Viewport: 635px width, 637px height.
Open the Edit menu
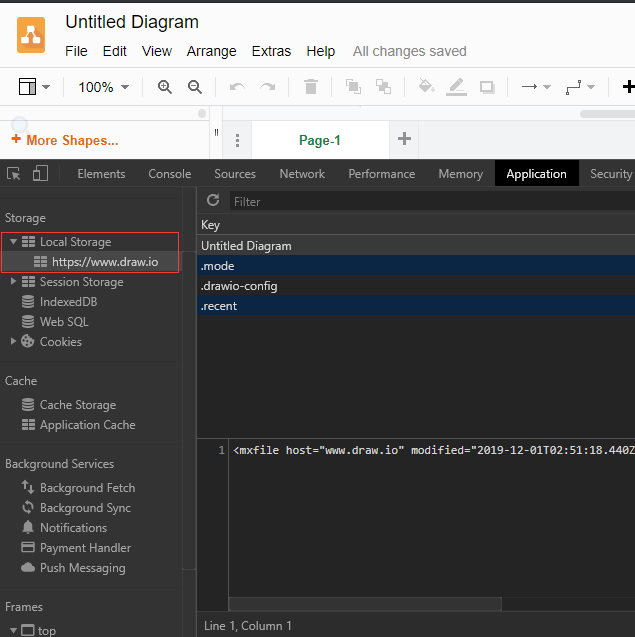pyautogui.click(x=115, y=51)
